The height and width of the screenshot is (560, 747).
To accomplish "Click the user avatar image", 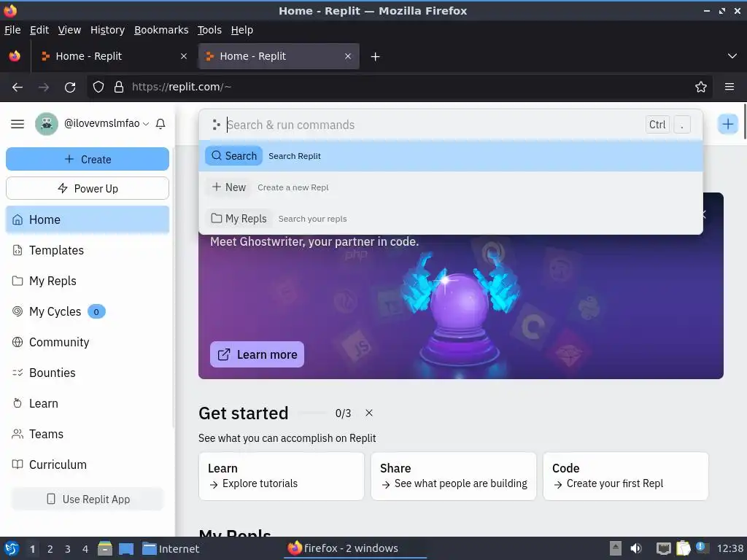I will [47, 124].
